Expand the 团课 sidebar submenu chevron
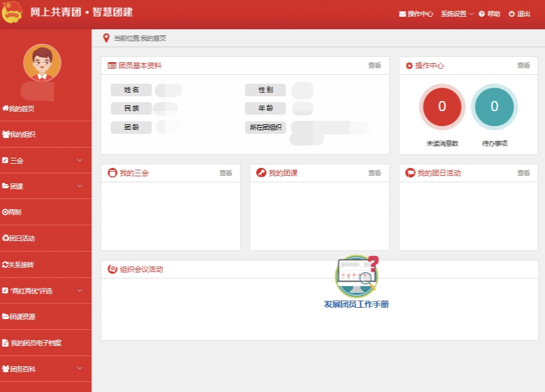Viewport: 545px width, 392px height. click(79, 186)
